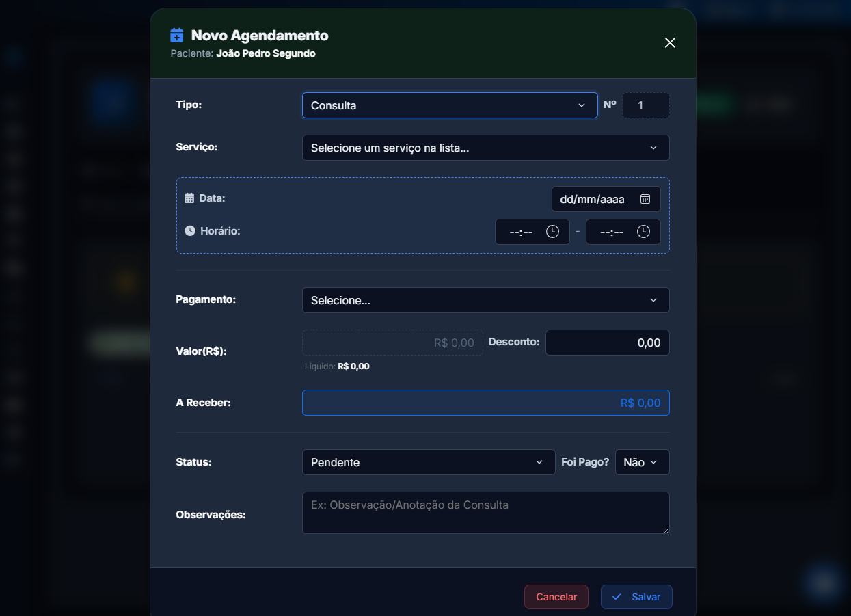851x616 pixels.
Task: Save the appointment with Salvar
Action: pyautogui.click(x=636, y=597)
